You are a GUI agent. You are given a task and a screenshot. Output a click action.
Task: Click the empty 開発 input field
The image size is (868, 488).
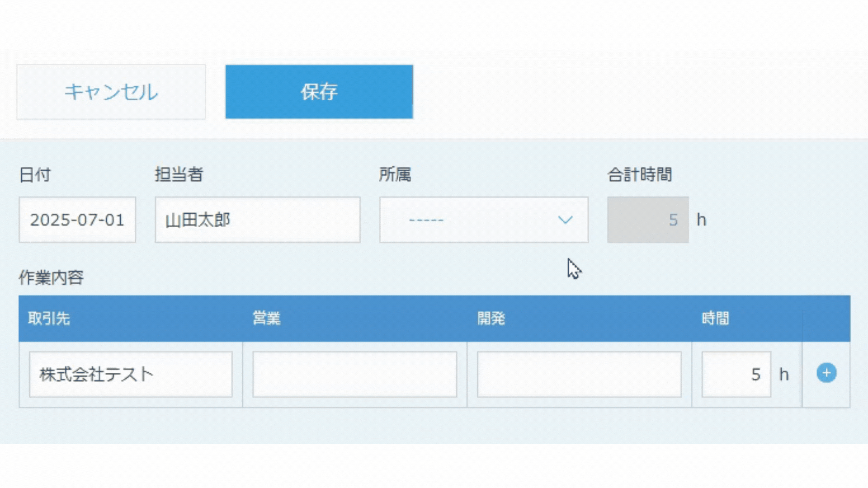pyautogui.click(x=579, y=375)
